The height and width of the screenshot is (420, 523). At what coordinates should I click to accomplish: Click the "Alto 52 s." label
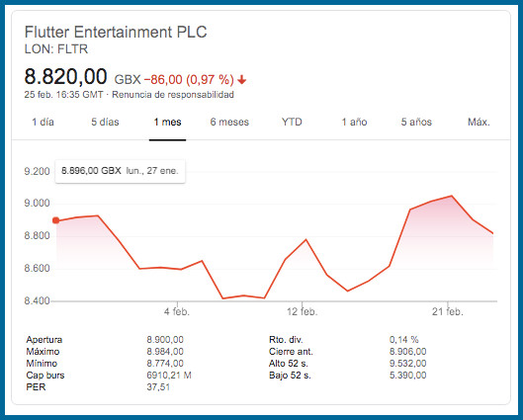point(289,364)
